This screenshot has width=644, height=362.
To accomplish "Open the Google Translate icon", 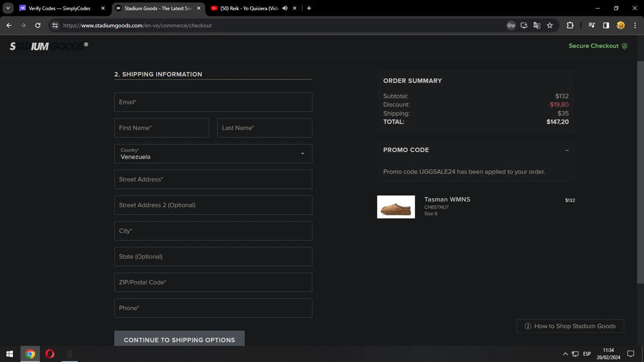I will click(537, 25).
